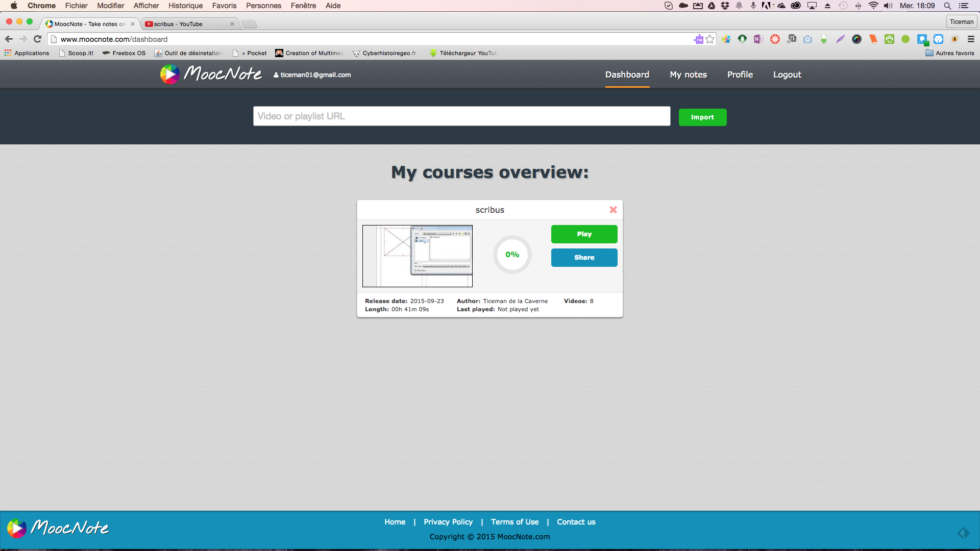Click the plain green circle extension icon
This screenshot has height=551, width=980.
point(905,39)
